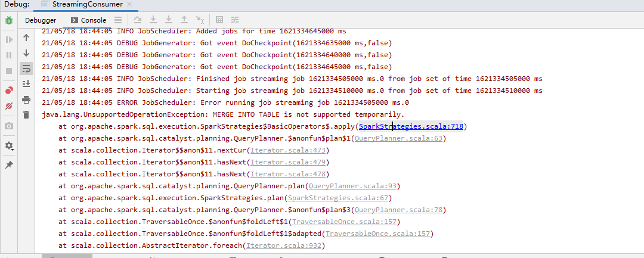Screen dimensions: 644x258
Task: Click the 'Debug:' tool window label
Action: (17, 5)
